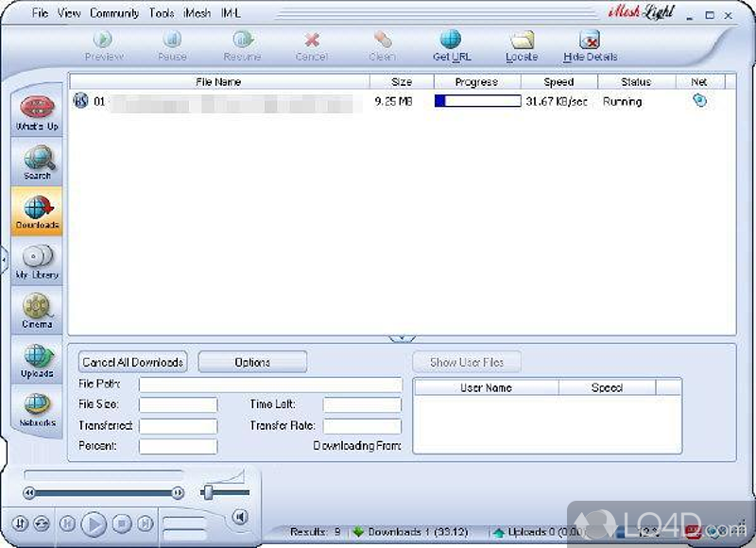Switch to the Uploads sidebar section
The width and height of the screenshot is (756, 548).
pyautogui.click(x=37, y=361)
